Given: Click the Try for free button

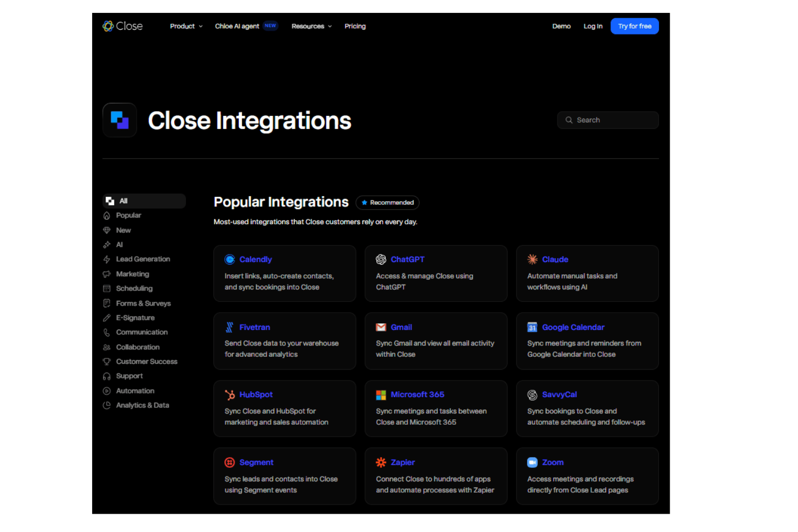Looking at the screenshot, I should coord(635,26).
